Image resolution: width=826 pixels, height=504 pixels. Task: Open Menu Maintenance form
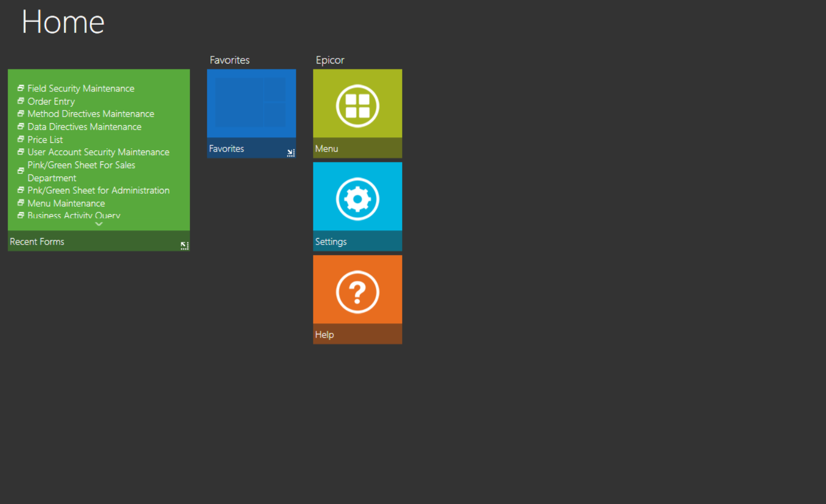point(66,203)
